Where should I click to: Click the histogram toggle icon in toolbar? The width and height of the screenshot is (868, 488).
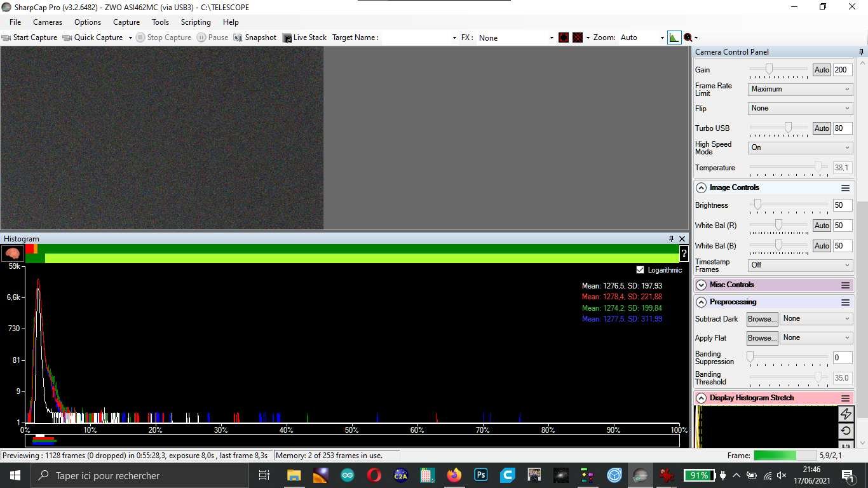674,37
